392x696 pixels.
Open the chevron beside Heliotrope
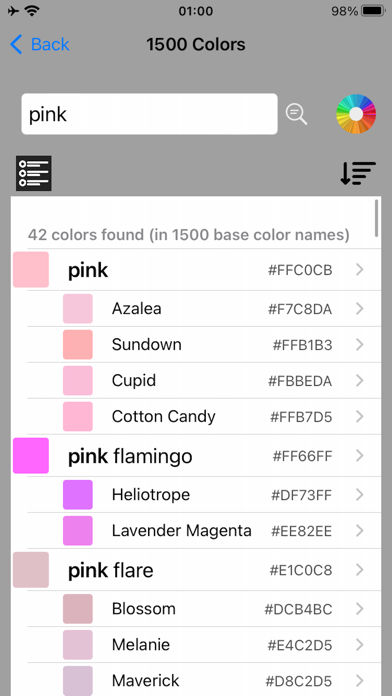pyautogui.click(x=360, y=494)
